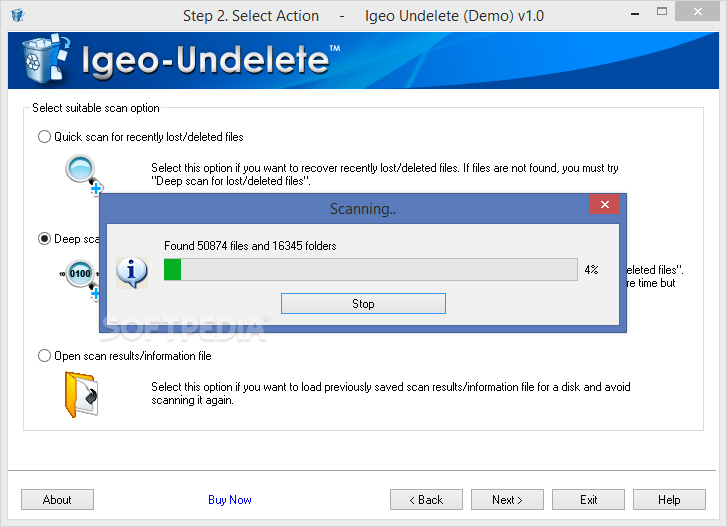This screenshot has height=527, width=727.
Task: Click the 'Found 50874 files and 16345 folders' text
Action: click(250, 246)
